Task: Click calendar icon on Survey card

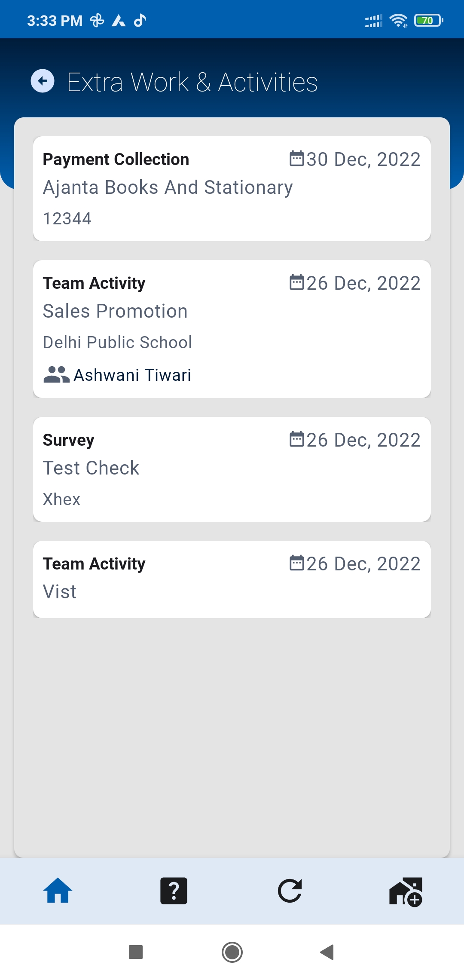Action: point(297,439)
